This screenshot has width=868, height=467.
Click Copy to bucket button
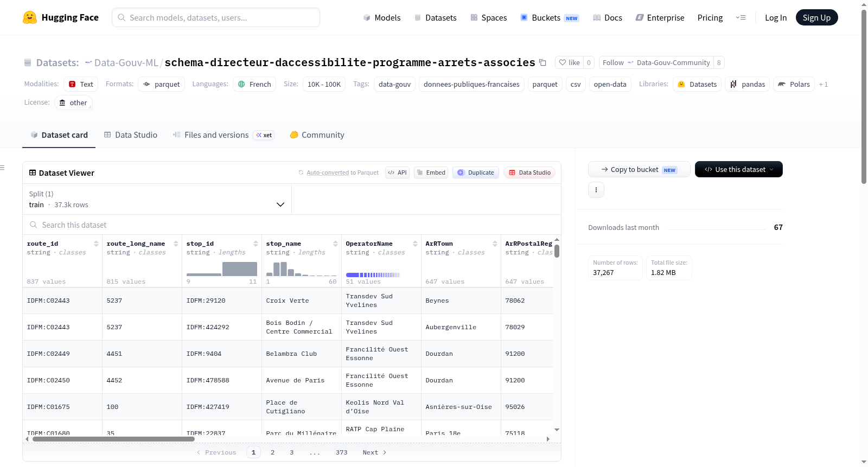pyautogui.click(x=639, y=169)
